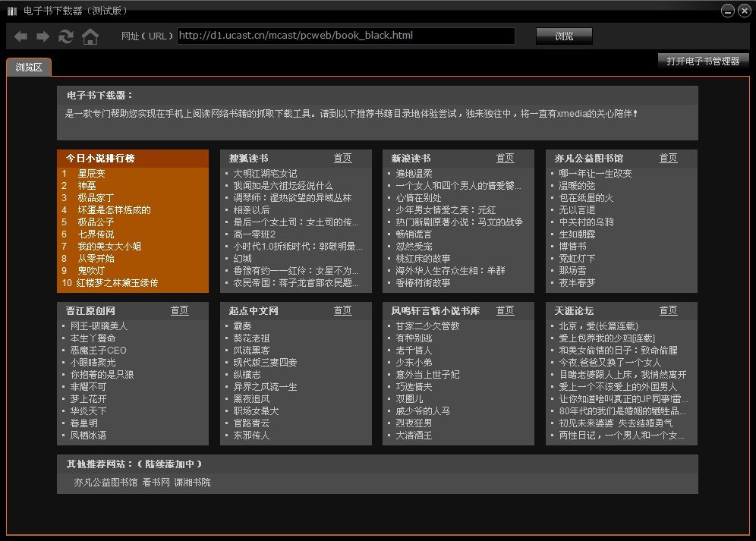Open the 首页 link of 新浪读书
Screen dimensions: 756x541
click(505, 158)
